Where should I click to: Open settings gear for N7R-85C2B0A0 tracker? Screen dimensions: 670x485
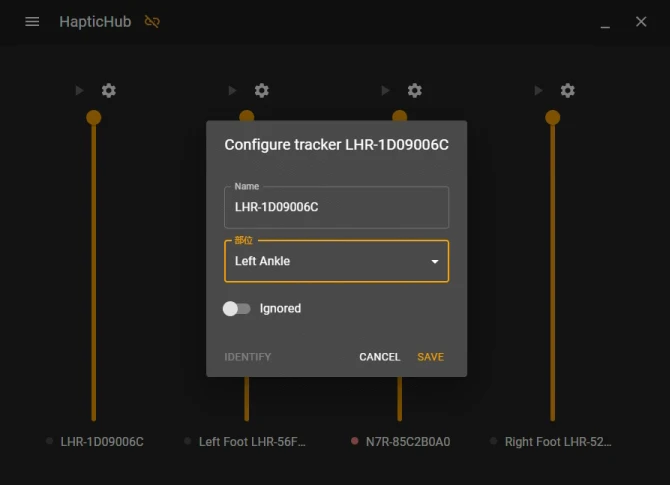(414, 91)
